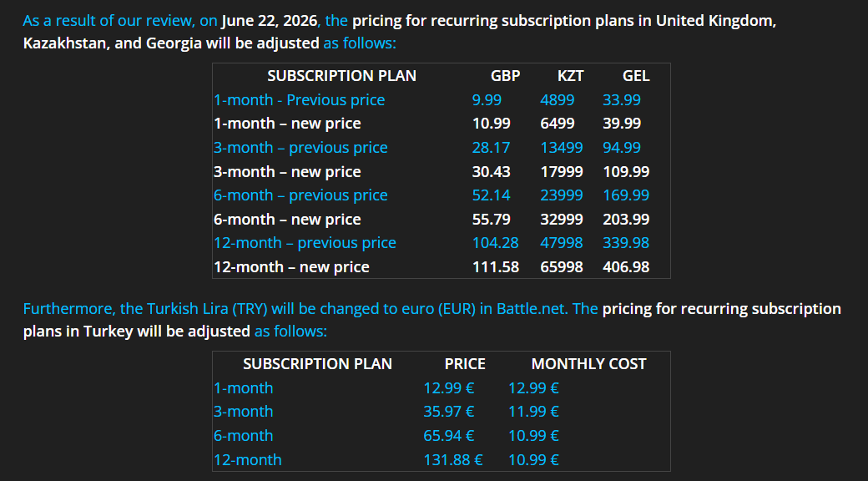Click the 104.28 GBP previous price cell
Image resolution: width=868 pixels, height=481 pixels.
tap(495, 243)
